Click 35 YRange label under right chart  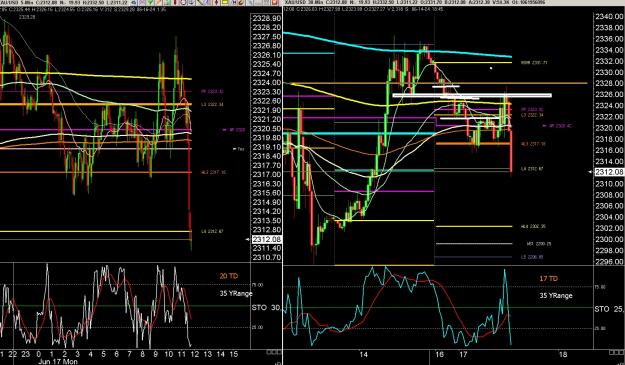pyautogui.click(x=556, y=296)
